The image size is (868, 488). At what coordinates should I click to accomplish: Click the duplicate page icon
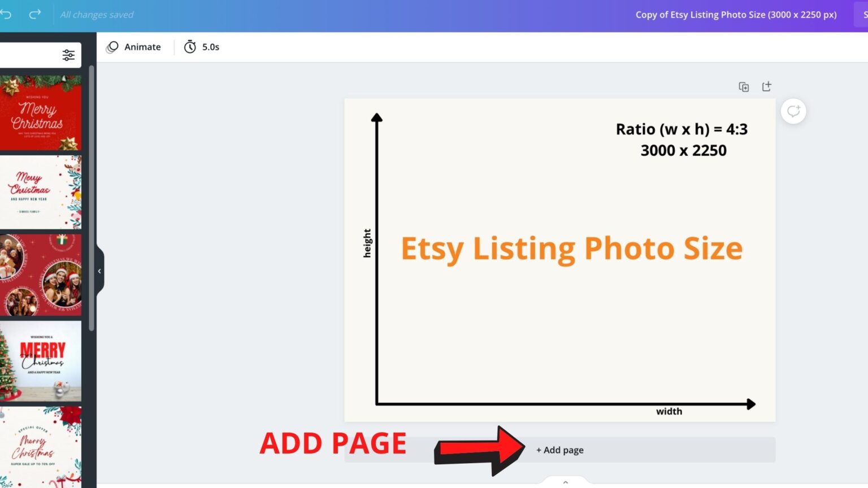click(x=744, y=87)
